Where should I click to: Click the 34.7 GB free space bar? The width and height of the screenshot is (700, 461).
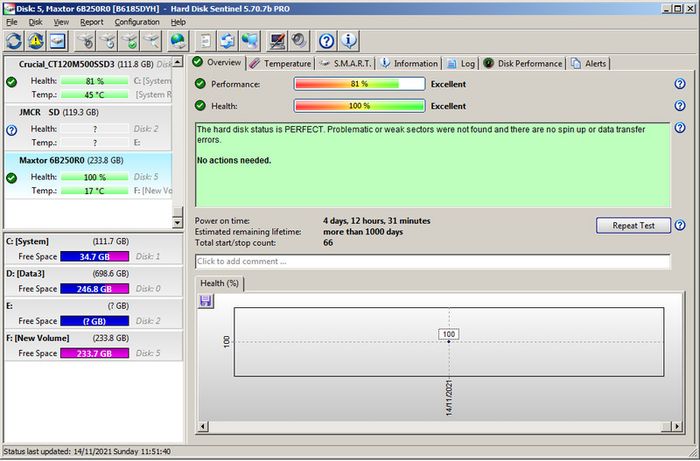pos(95,257)
